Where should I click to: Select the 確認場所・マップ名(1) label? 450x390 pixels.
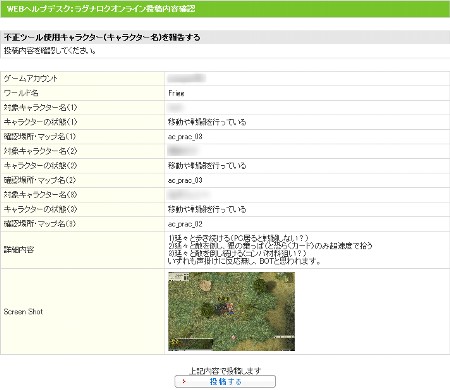pyautogui.click(x=40, y=136)
